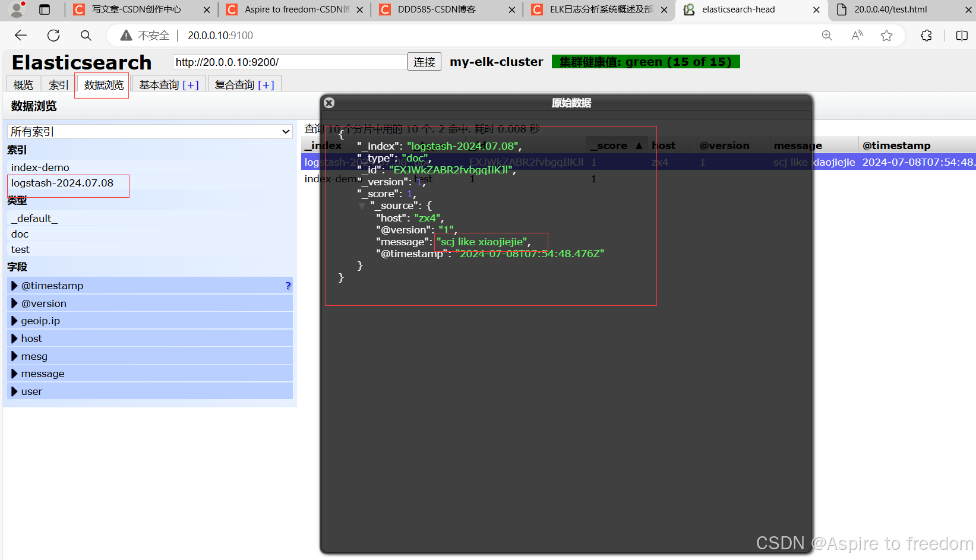
Task: Expand the @version field filter
Action: tap(14, 303)
